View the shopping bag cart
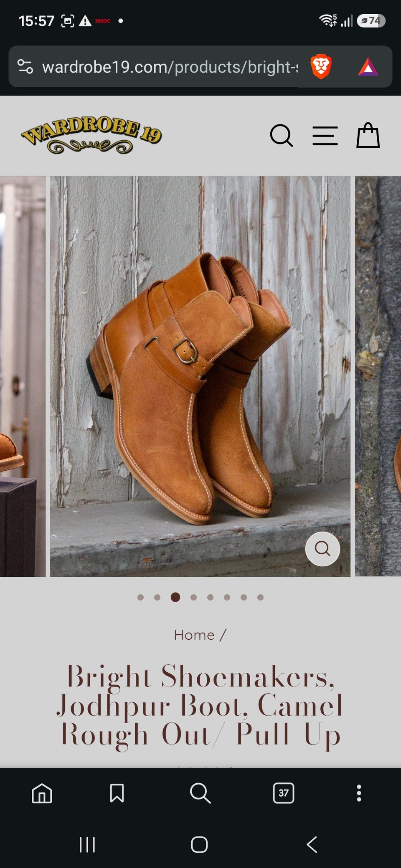This screenshot has height=868, width=401. click(x=368, y=135)
